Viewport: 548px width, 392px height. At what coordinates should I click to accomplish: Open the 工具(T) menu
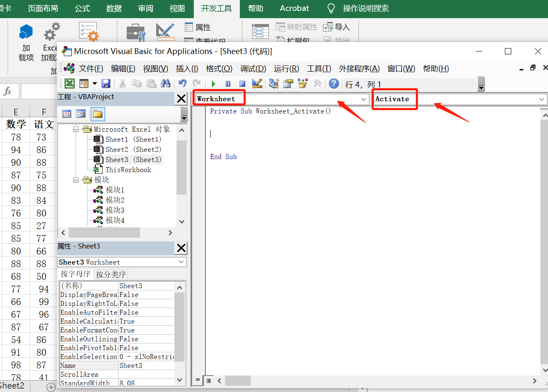point(319,69)
